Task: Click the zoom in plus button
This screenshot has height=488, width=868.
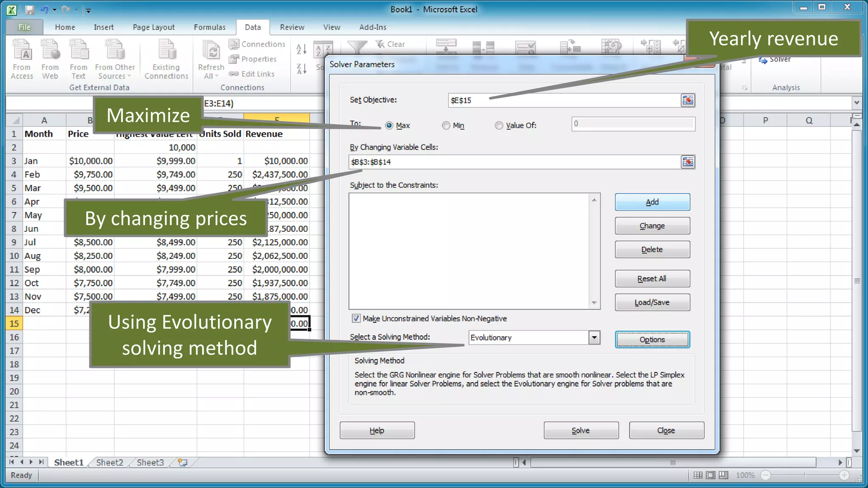Action: tap(844, 475)
